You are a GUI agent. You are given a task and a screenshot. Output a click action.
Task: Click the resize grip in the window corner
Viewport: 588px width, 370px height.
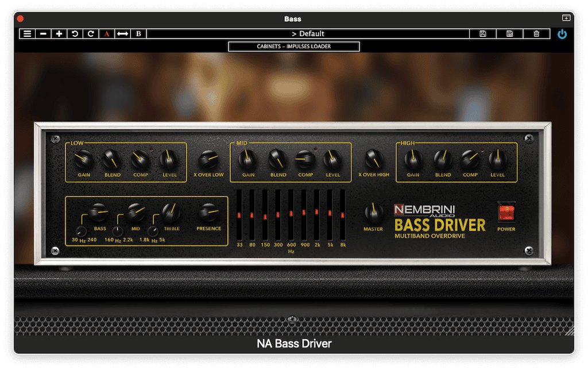(570, 330)
